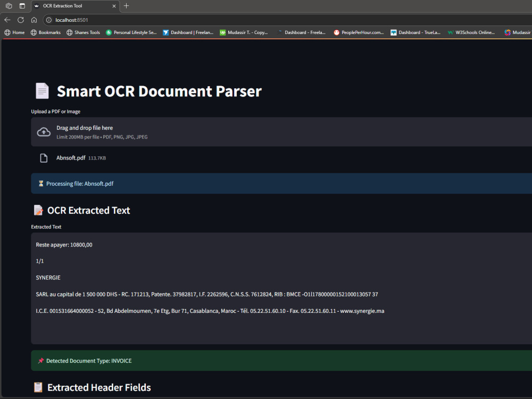
Task: Click the SYNERGIE line in extracted text
Action: coord(48,278)
